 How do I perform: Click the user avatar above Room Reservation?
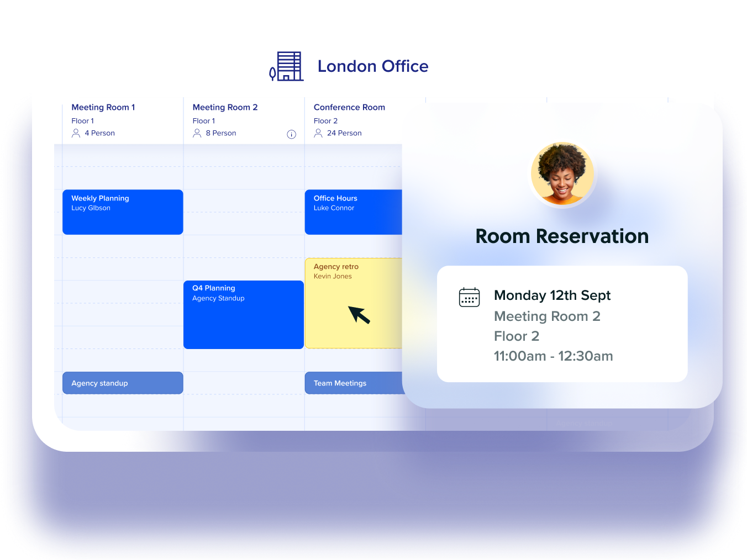tap(562, 174)
